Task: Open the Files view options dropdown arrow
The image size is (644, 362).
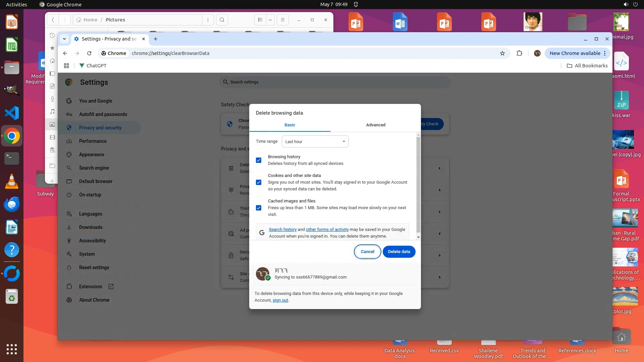Action: 270,20
